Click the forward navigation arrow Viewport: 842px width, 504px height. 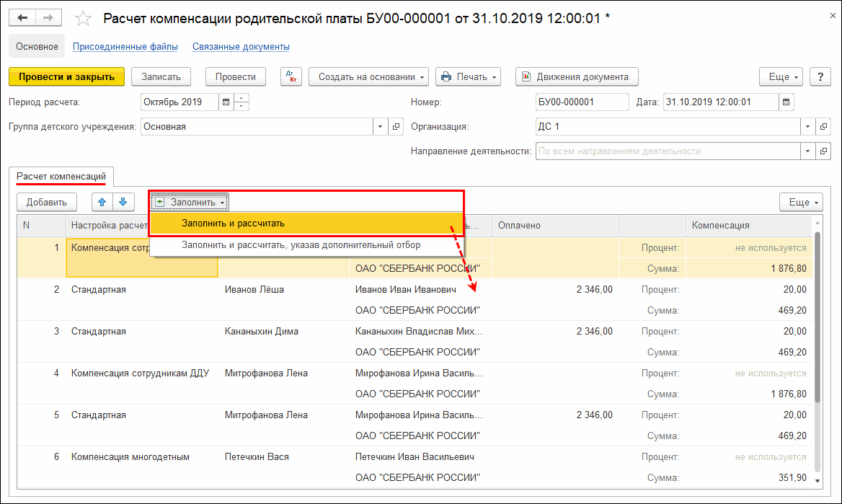[48, 17]
